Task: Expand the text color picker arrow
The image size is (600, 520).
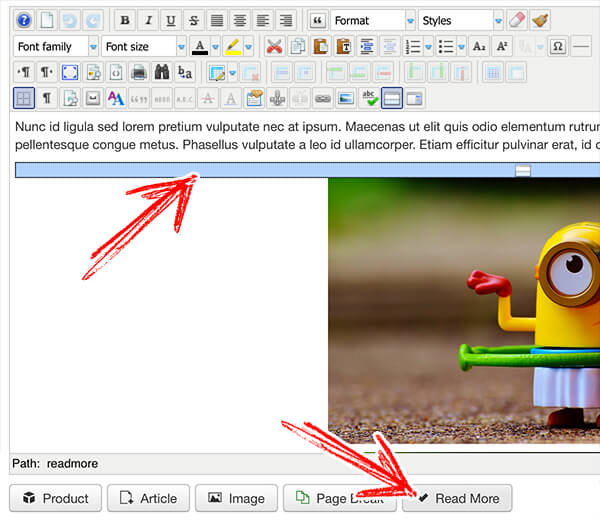Action: click(215, 47)
